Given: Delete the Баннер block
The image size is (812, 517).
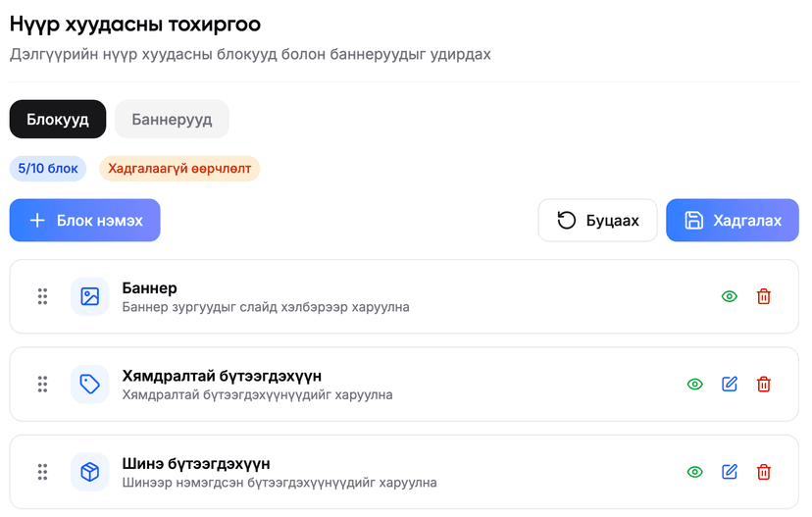Looking at the screenshot, I should (764, 296).
